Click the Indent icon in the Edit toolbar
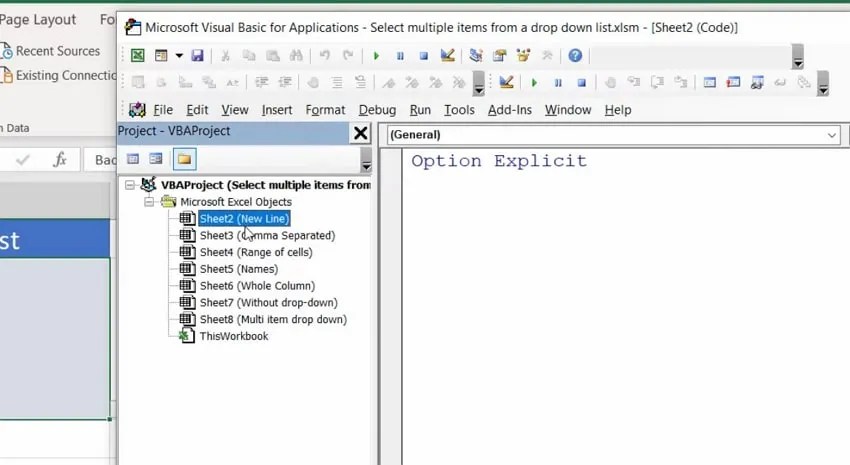Screen dimensions: 850x465 (x=261, y=82)
